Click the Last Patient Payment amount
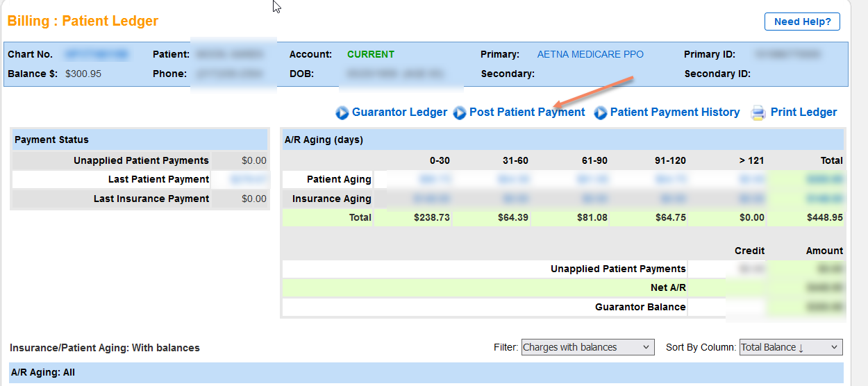The width and height of the screenshot is (868, 386). (240, 179)
